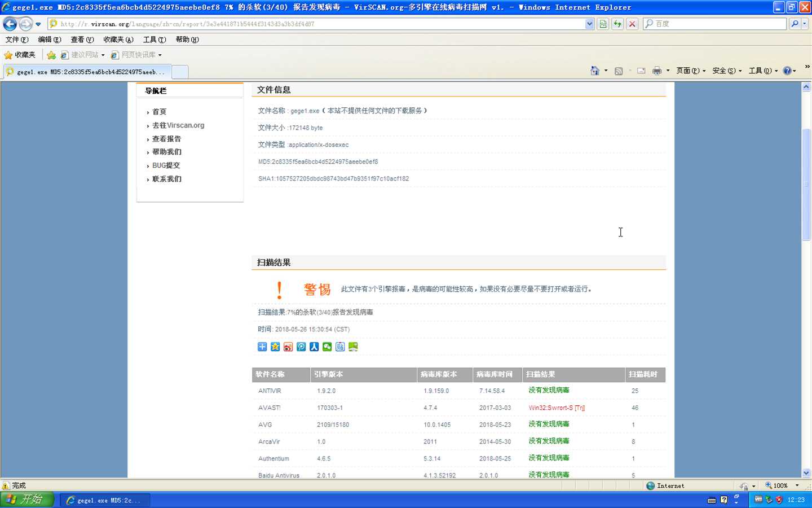Open the search provider dropdown arrow
812x508 pixels.
(x=805, y=24)
